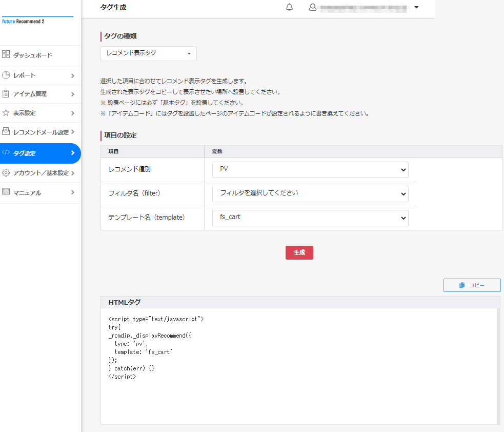Click the recommend mail envelope icon

click(x=6, y=131)
